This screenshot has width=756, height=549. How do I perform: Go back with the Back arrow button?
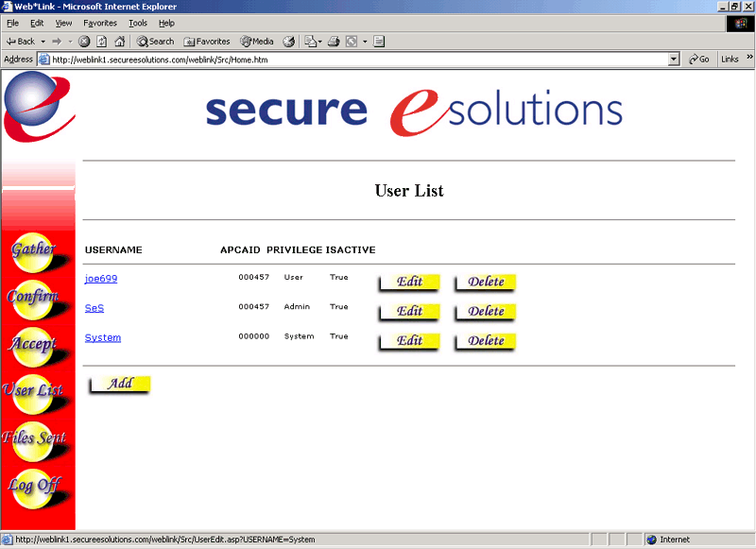tap(20, 42)
